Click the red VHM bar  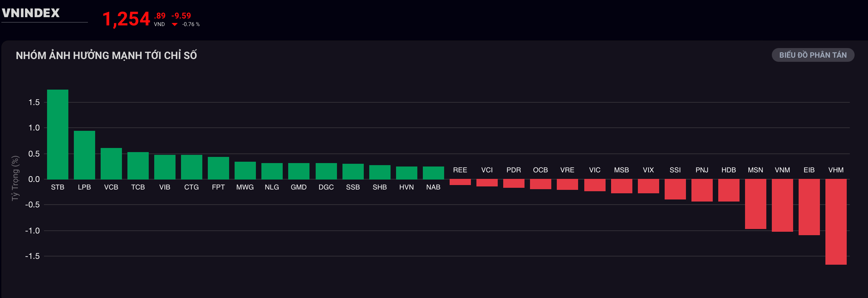pyautogui.click(x=836, y=222)
